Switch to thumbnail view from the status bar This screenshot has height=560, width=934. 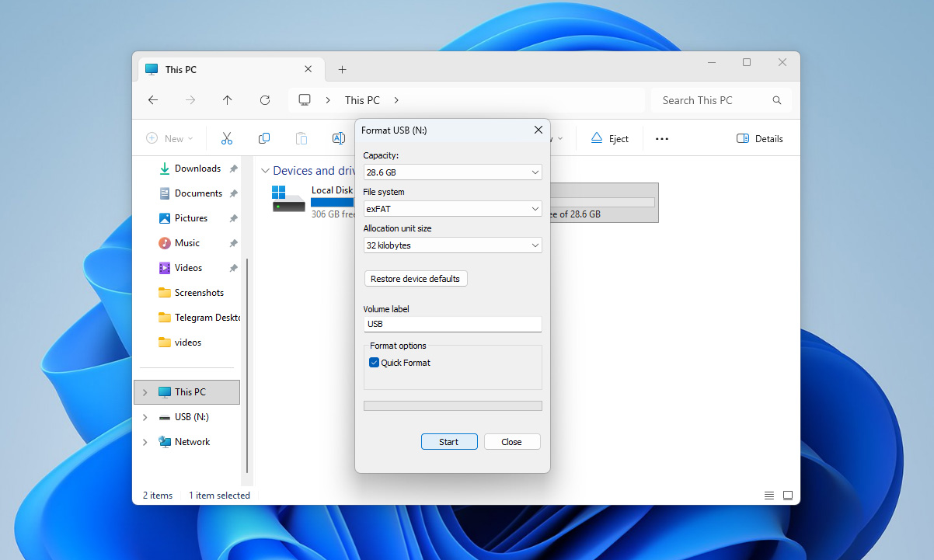(x=788, y=495)
